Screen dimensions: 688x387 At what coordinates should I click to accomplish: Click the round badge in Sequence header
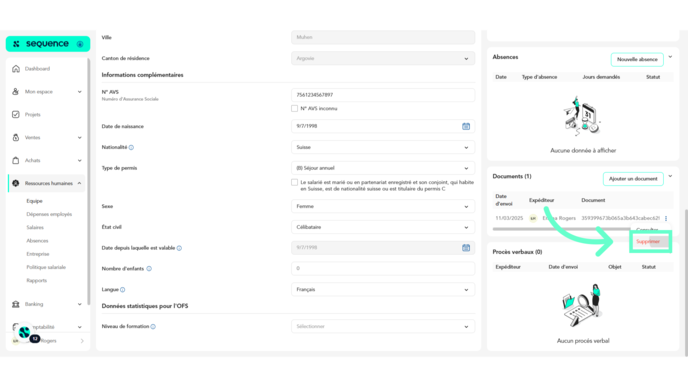[x=80, y=44]
